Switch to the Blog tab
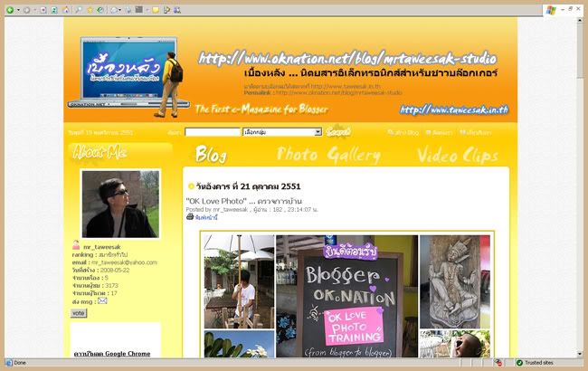This screenshot has width=588, height=371. (211, 154)
